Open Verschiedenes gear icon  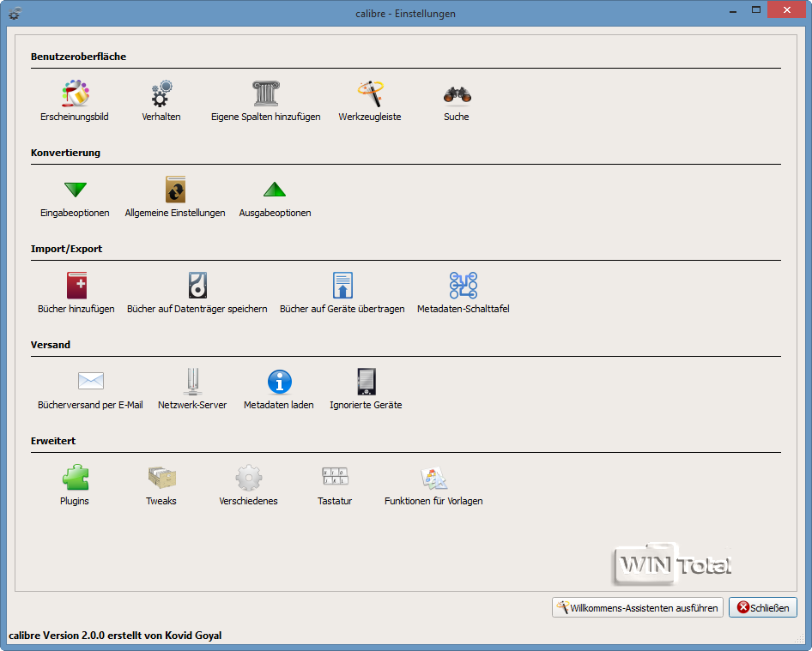tap(249, 478)
